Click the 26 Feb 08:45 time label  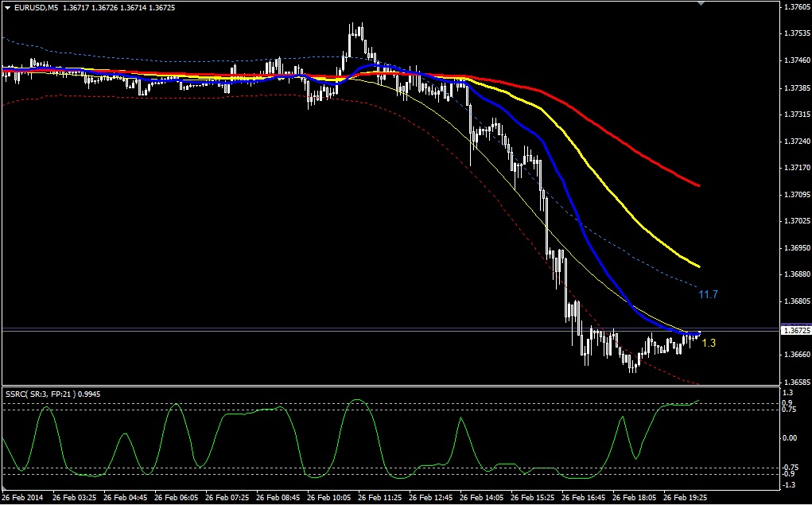(x=278, y=498)
